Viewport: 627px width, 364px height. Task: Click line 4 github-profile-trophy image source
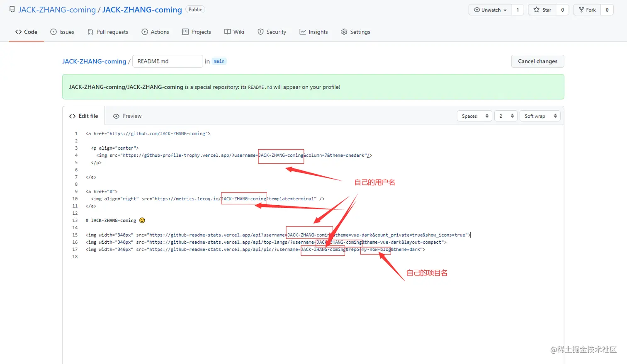(234, 155)
